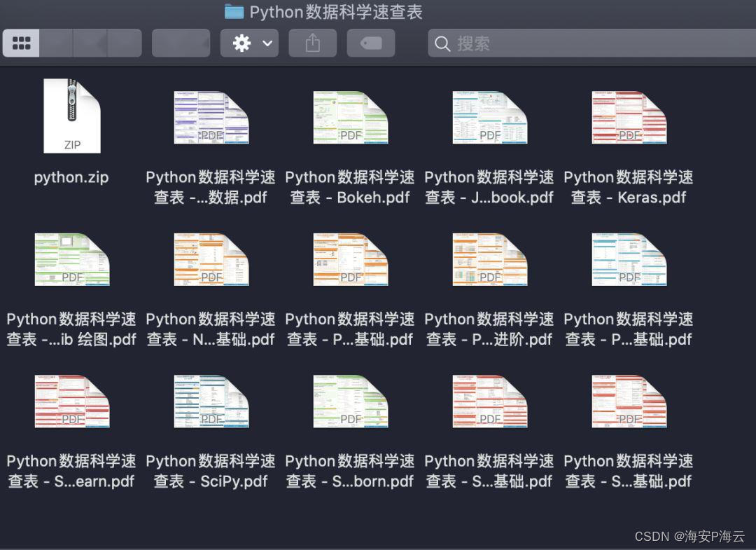This screenshot has width=756, height=550.
Task: Click the file name ending in SciPy.pdf
Action: 211,471
